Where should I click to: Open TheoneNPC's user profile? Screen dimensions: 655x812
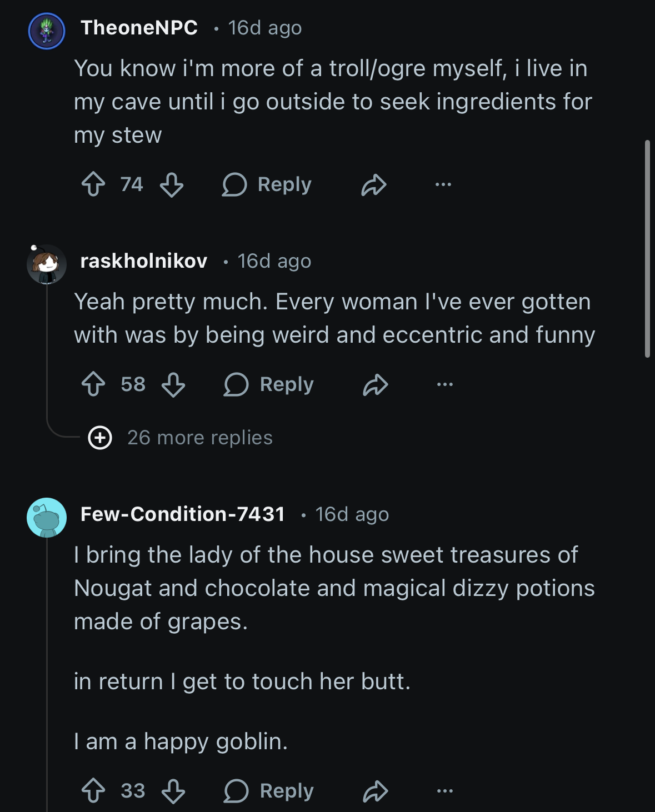pos(139,28)
